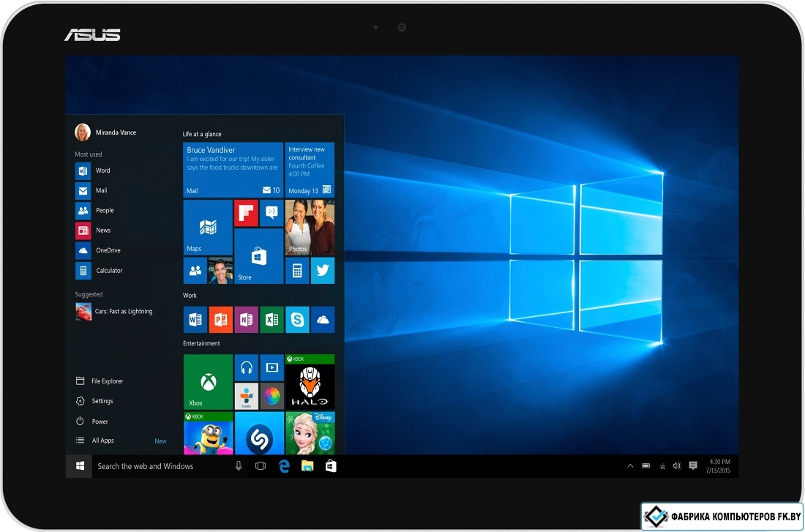Open the messaging tile next to Flipboard
This screenshot has height=532, width=805.
tap(272, 213)
